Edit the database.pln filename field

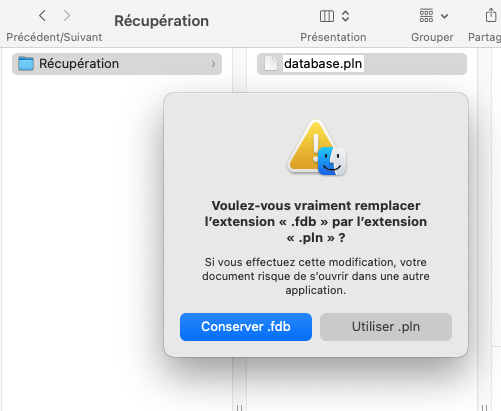pos(323,64)
